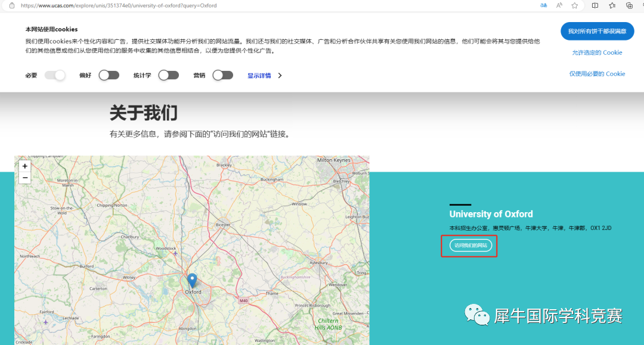
Task: Click the 显示详情 link
Action: click(x=259, y=76)
